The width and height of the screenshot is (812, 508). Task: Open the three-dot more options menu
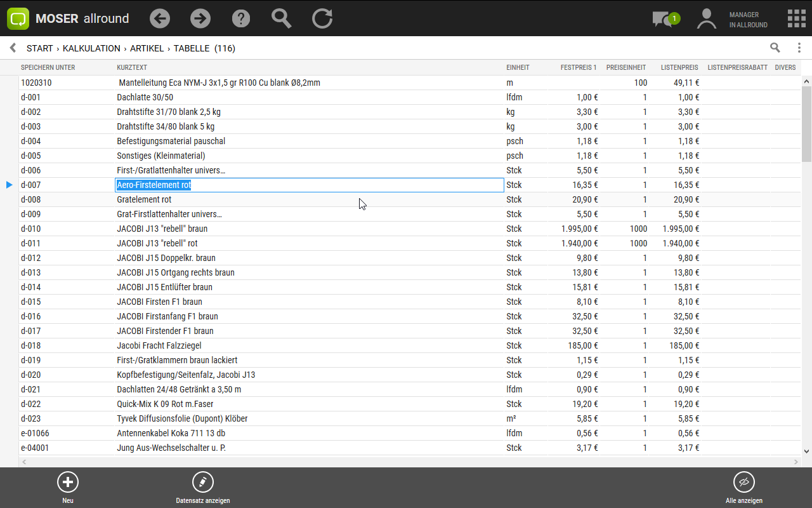[x=799, y=48]
